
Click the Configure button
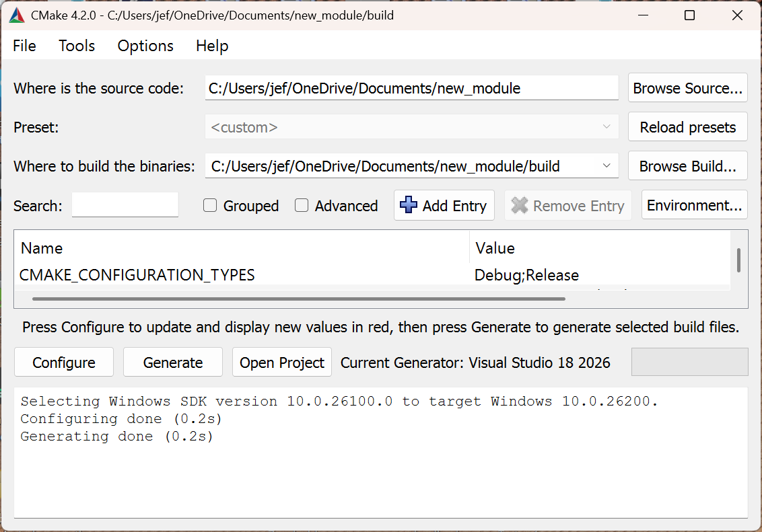point(64,362)
